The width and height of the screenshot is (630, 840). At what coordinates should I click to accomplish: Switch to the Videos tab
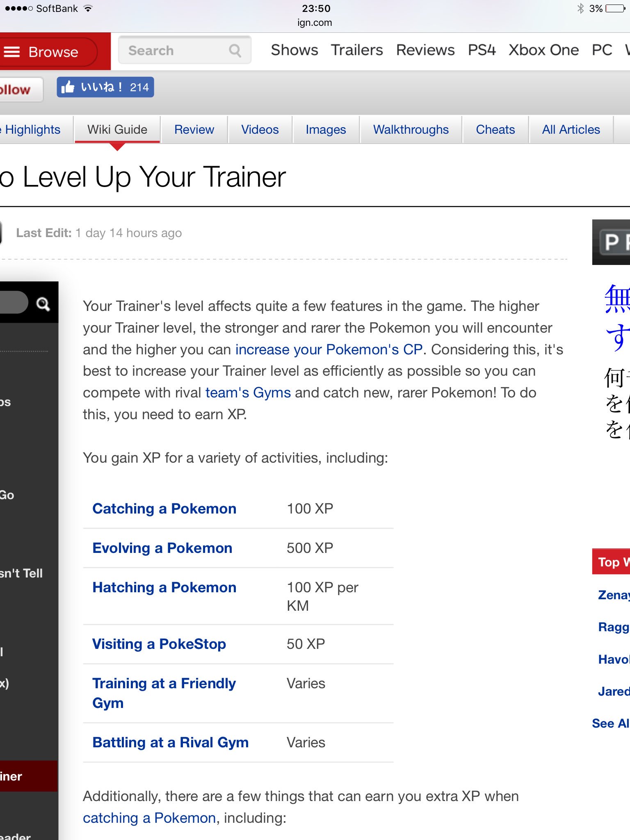260,130
